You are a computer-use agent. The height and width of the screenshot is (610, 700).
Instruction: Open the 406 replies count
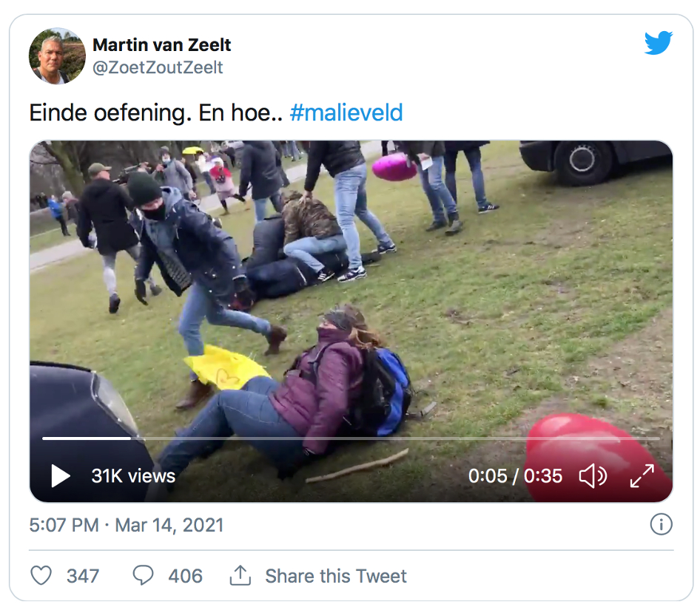(185, 576)
